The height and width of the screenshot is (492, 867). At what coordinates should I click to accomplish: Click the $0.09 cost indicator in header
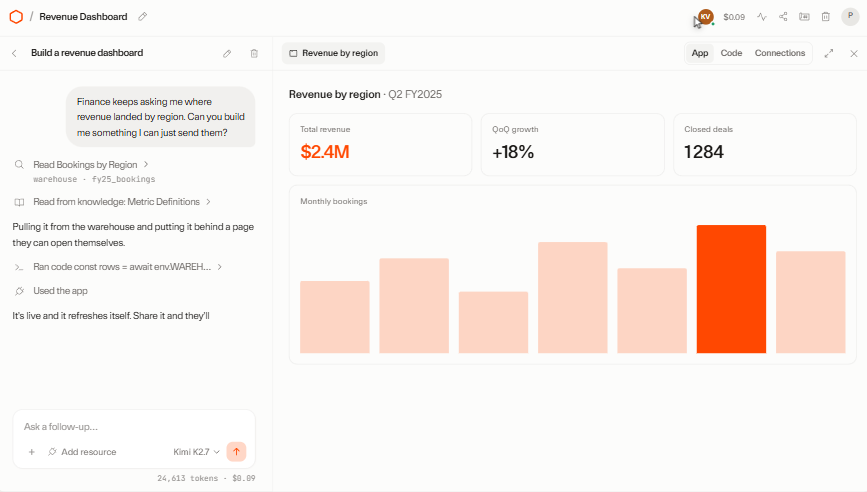pos(734,17)
